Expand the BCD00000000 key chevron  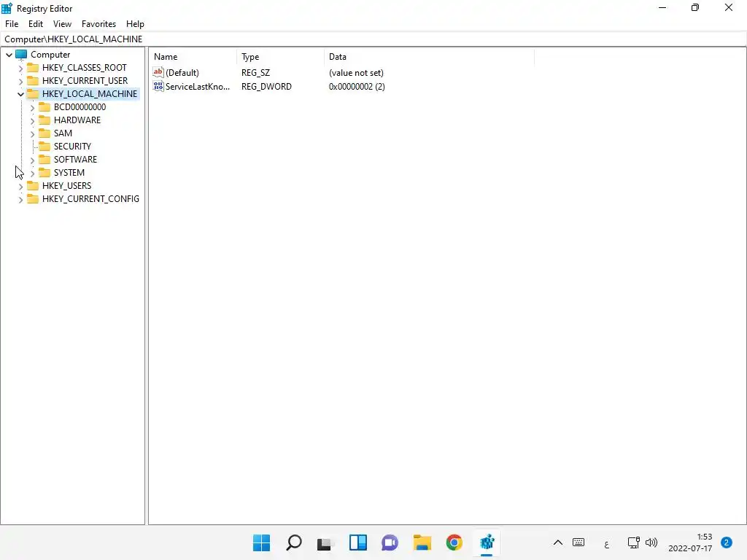[32, 108]
